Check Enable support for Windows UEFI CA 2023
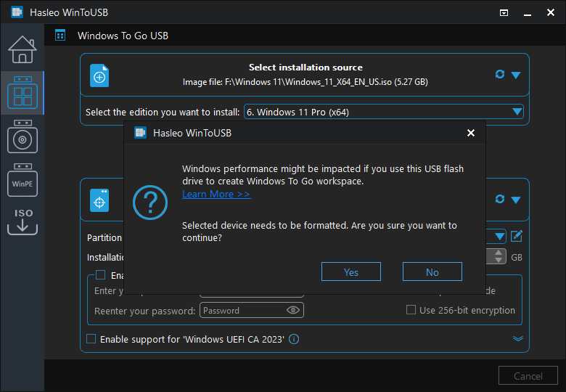Image resolution: width=566 pixels, height=392 pixels. pyautogui.click(x=91, y=338)
